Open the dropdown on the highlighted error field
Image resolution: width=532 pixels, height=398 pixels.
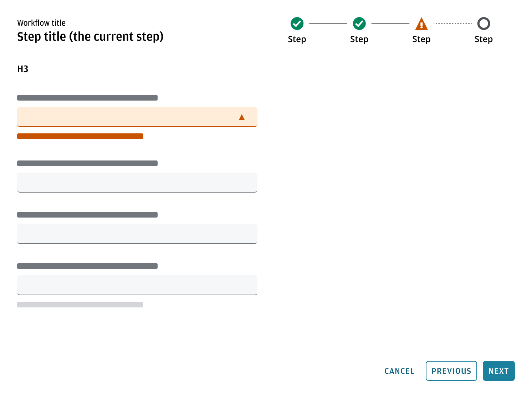(x=242, y=117)
